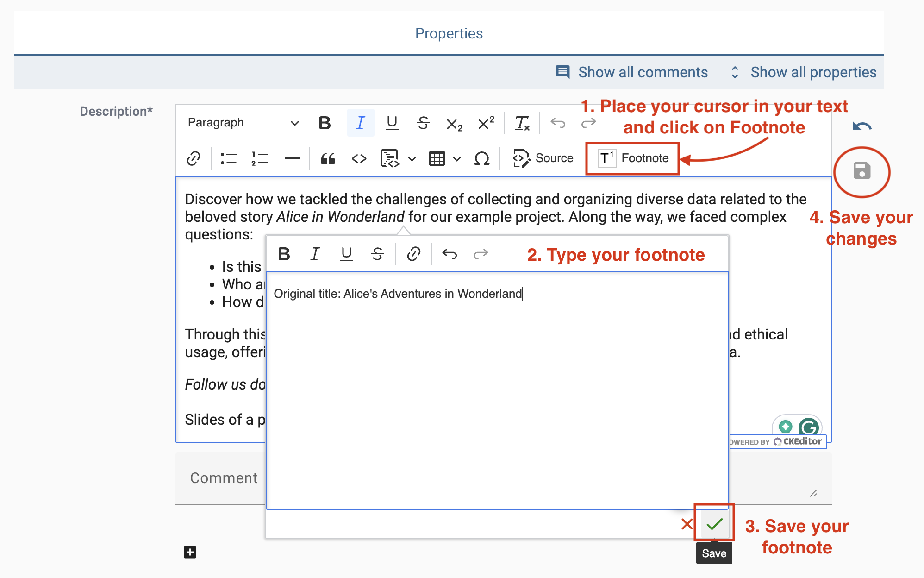Expand the insert table dropdown
Image resolution: width=924 pixels, height=578 pixels.
(x=457, y=159)
